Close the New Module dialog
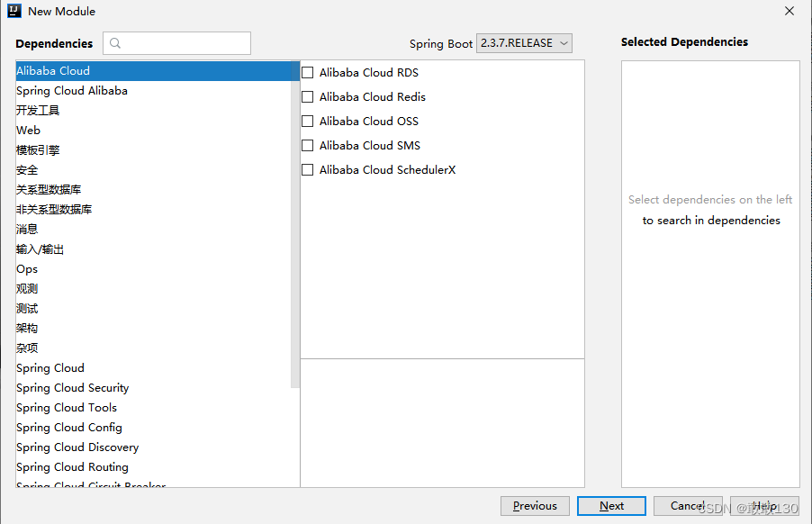Screen dimensions: 812x524 (789, 11)
